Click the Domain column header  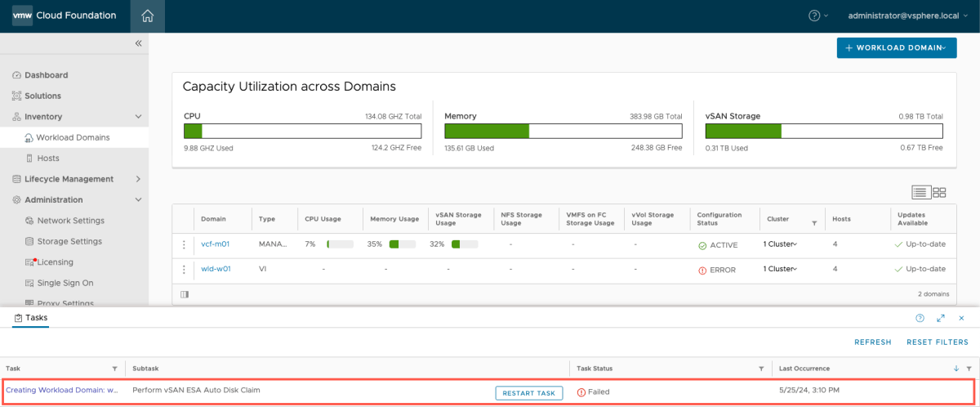coord(213,219)
